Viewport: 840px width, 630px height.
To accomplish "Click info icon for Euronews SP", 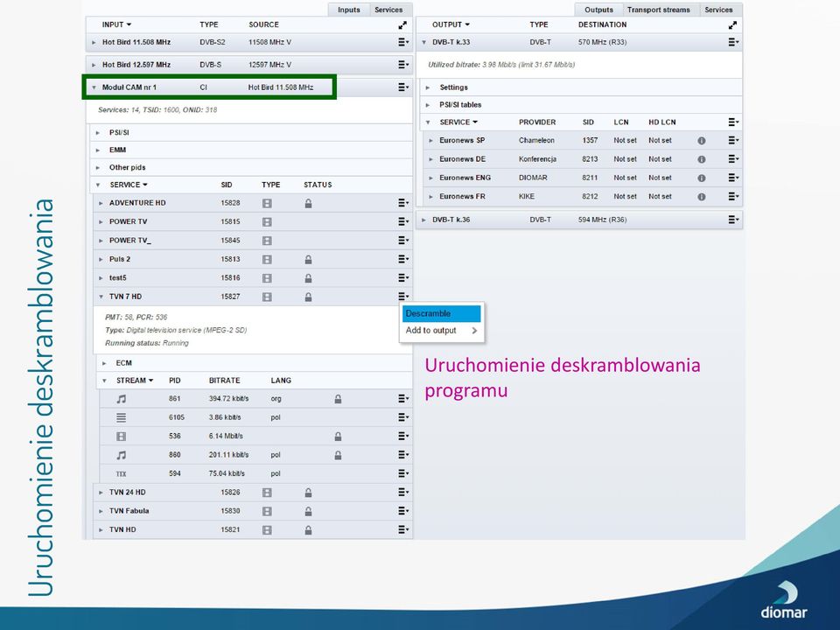I will point(701,140).
